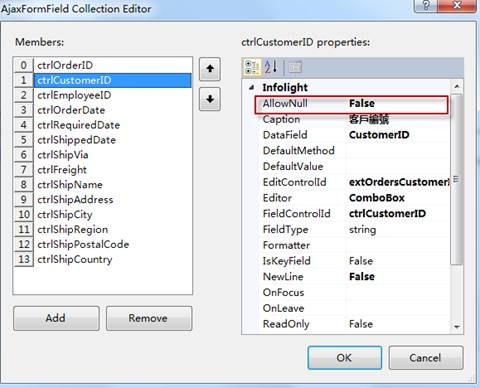Image resolution: width=480 pixels, height=388 pixels.
Task: Click the Add button
Action: click(x=56, y=318)
